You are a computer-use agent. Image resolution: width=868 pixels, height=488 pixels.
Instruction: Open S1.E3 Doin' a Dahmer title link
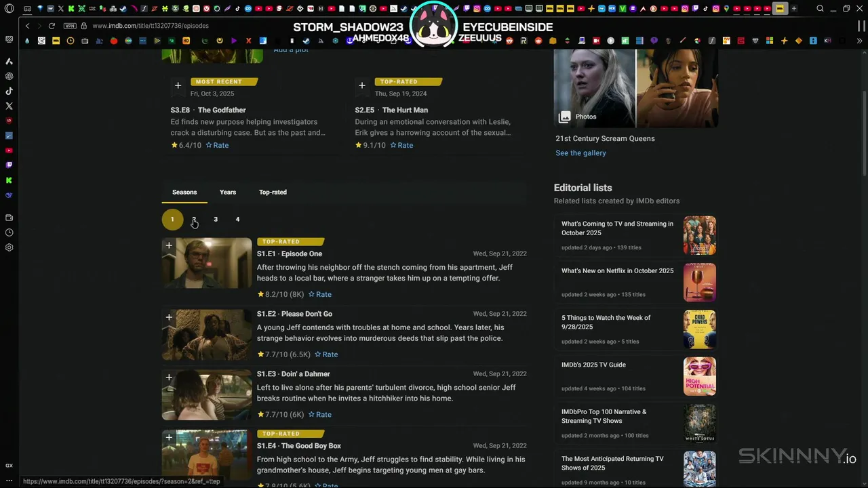pyautogui.click(x=293, y=374)
